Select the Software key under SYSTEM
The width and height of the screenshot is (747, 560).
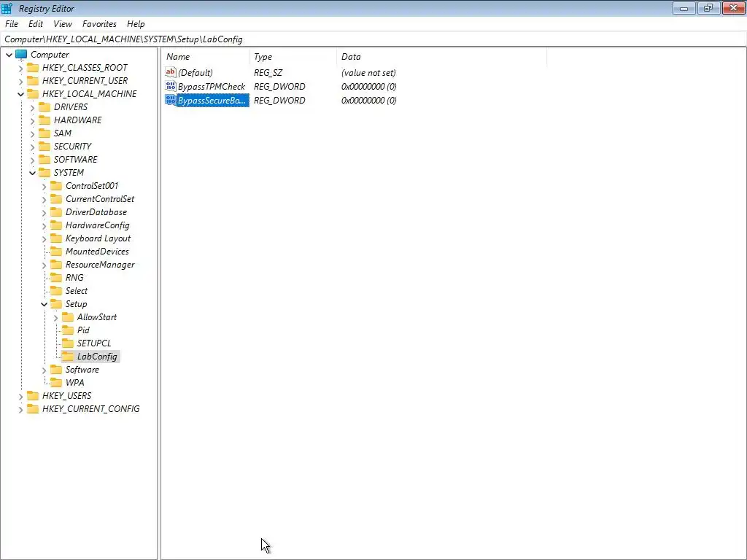82,370
